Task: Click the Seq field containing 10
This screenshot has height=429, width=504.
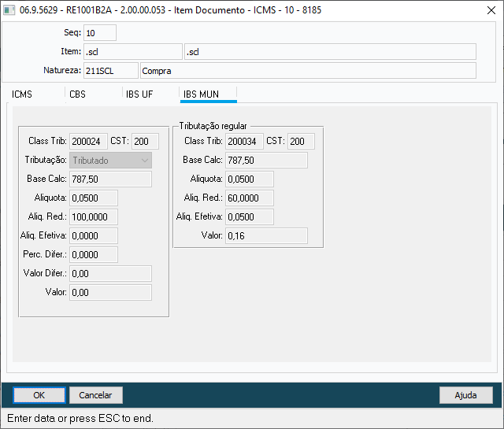Action: tap(100, 33)
